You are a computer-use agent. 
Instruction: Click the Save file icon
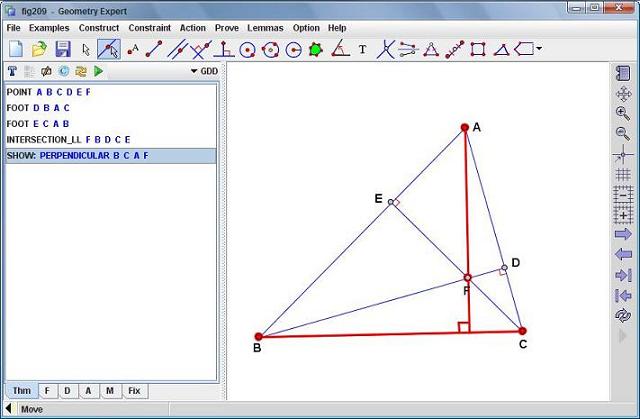click(62, 48)
